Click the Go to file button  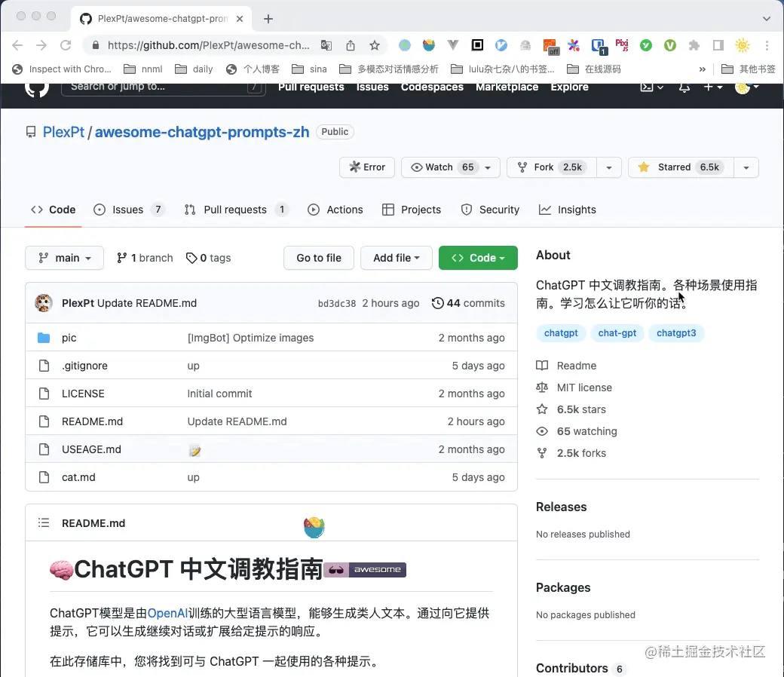coord(319,258)
